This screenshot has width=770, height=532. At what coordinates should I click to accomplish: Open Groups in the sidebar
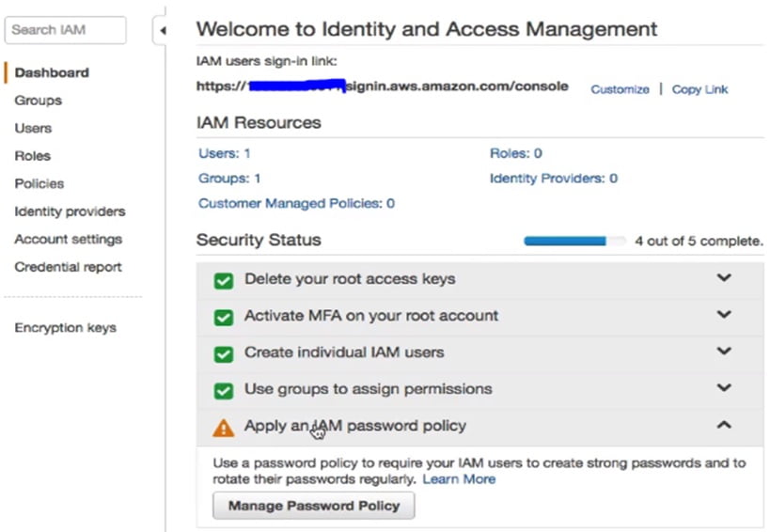39,101
